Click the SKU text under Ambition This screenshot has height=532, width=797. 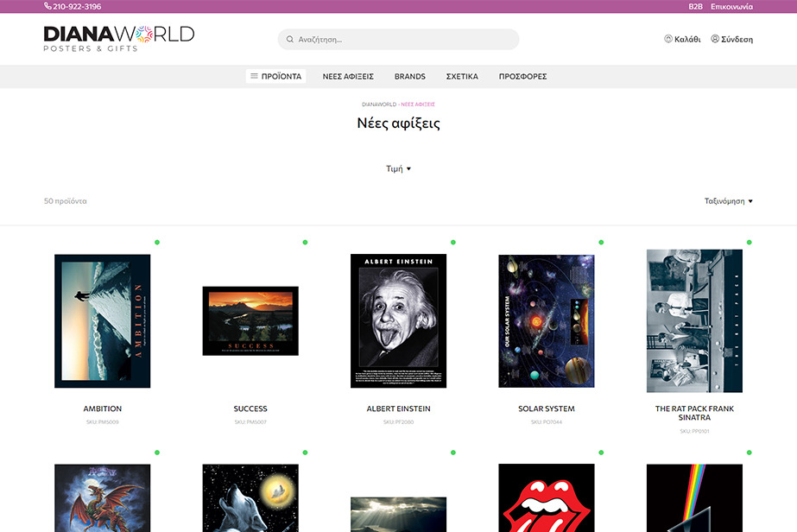tap(102, 422)
